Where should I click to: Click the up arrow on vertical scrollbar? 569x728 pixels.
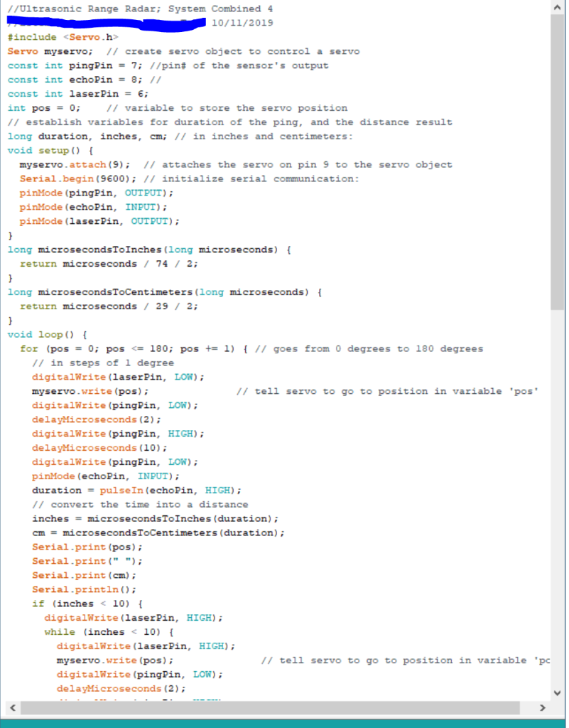point(556,6)
